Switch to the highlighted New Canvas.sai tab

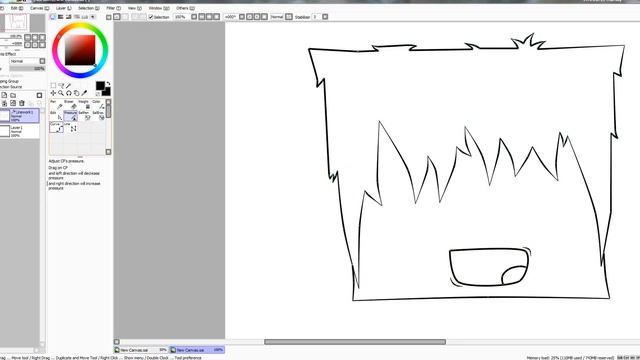pyautogui.click(x=197, y=350)
